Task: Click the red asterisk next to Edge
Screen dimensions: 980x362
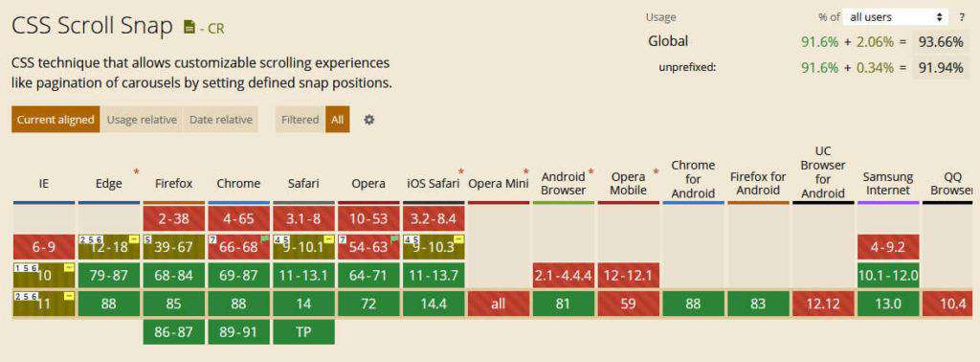Action: pyautogui.click(x=136, y=172)
